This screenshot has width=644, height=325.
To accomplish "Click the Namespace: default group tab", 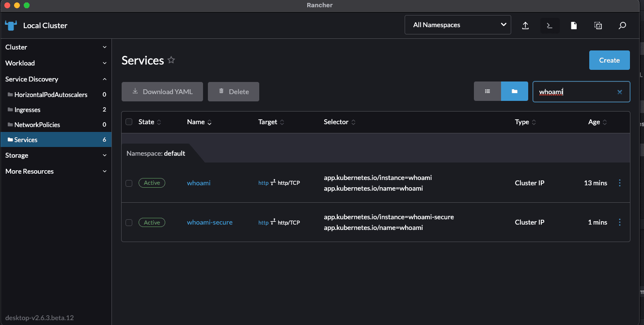I will coord(156,153).
